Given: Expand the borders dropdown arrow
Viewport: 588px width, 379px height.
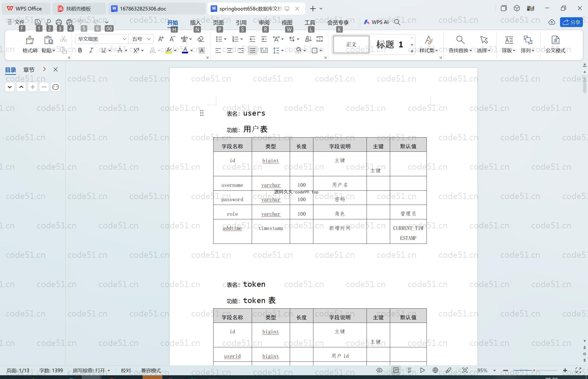Looking at the screenshot, I should pyautogui.click(x=321, y=50).
